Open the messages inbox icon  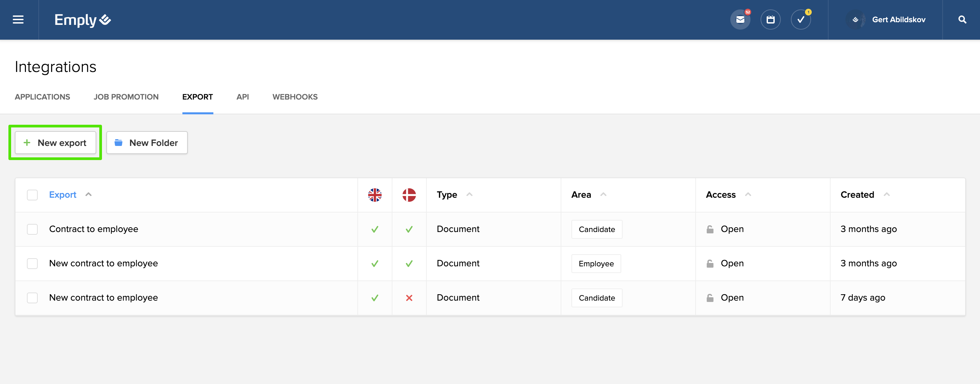(740, 20)
